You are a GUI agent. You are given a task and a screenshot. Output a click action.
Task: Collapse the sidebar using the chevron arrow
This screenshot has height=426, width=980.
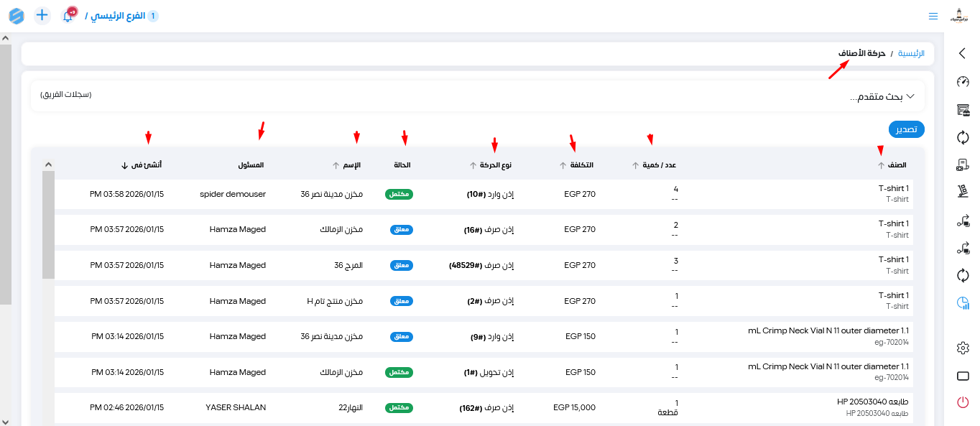pyautogui.click(x=963, y=52)
